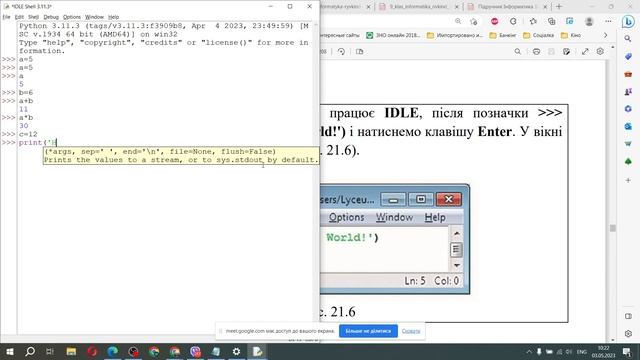Open the ЗНО онлайн 2018 bookmark
The image size is (640, 360).
click(393, 36)
